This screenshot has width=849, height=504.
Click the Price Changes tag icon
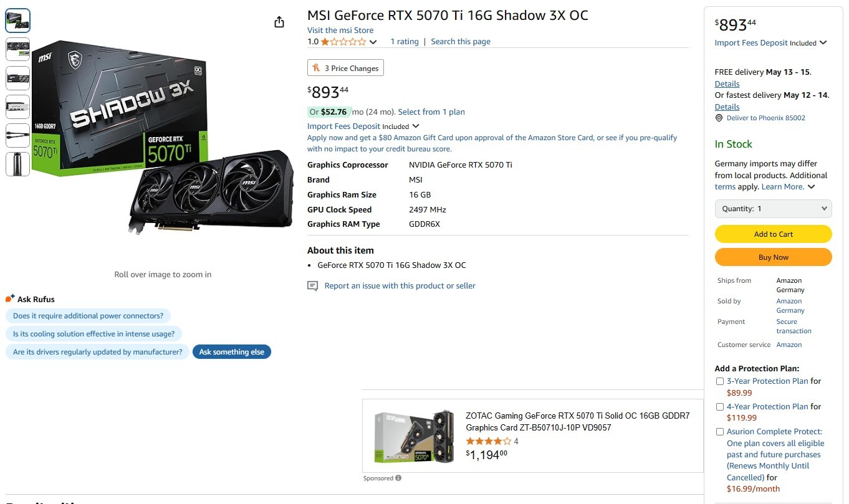317,68
